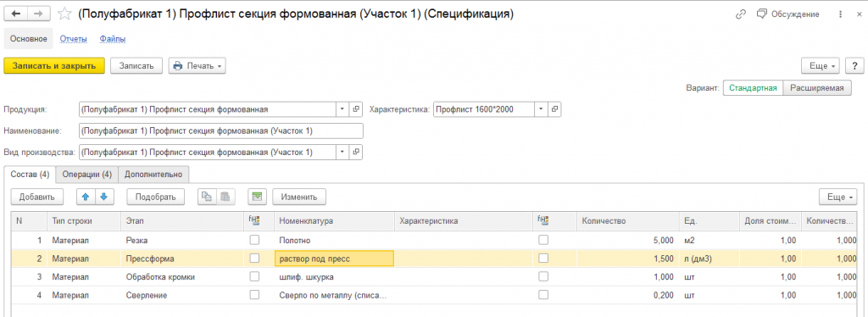
Task: Open the Обсуждение discussion panel
Action: tap(788, 14)
